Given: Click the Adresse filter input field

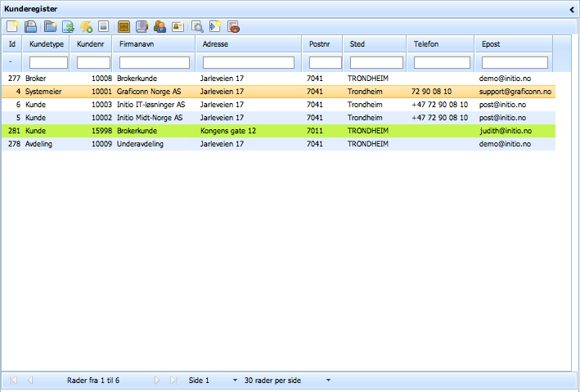Looking at the screenshot, I should [249, 62].
